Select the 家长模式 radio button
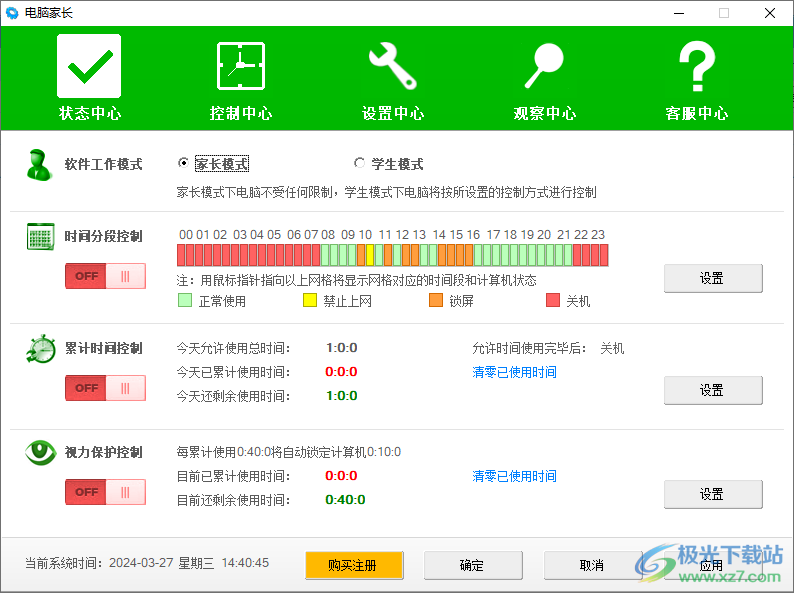 point(183,163)
